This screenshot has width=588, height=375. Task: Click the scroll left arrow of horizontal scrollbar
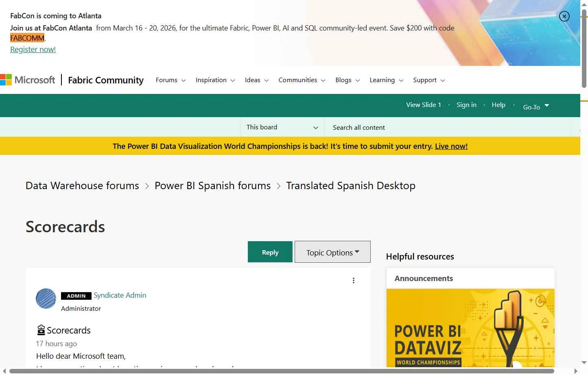pyautogui.click(x=4, y=371)
